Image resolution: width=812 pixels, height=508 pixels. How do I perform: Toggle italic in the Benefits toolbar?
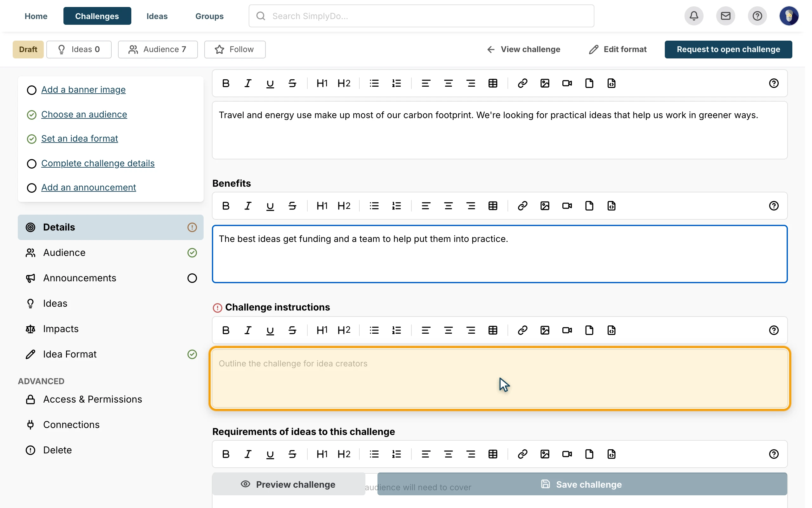(x=248, y=206)
